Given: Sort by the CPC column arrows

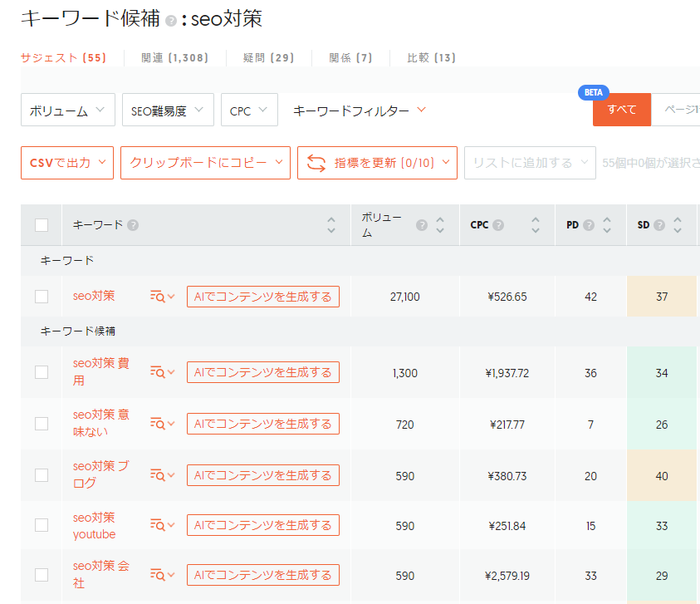Looking at the screenshot, I should click(536, 225).
